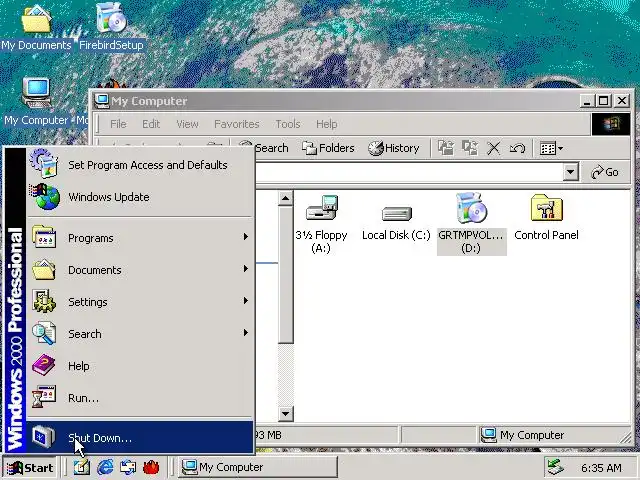Open the Edit menu in My Computer
Image resolution: width=640 pixels, height=480 pixels.
pos(151,124)
